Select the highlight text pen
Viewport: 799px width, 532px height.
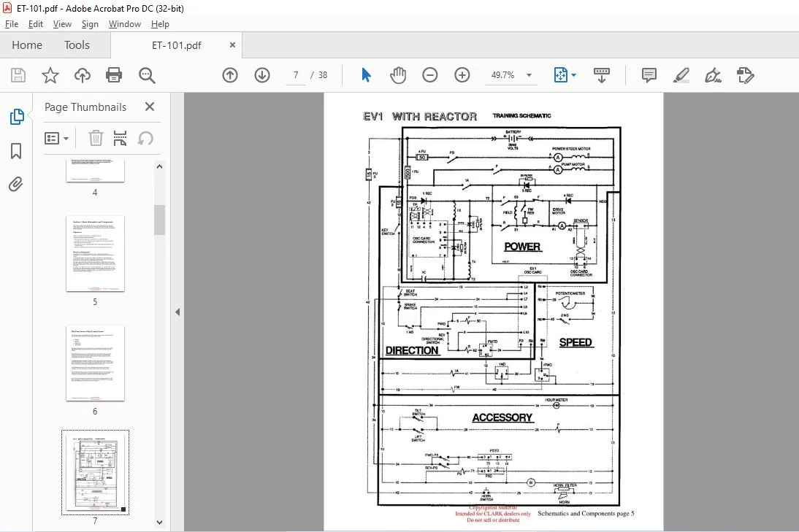click(x=681, y=75)
